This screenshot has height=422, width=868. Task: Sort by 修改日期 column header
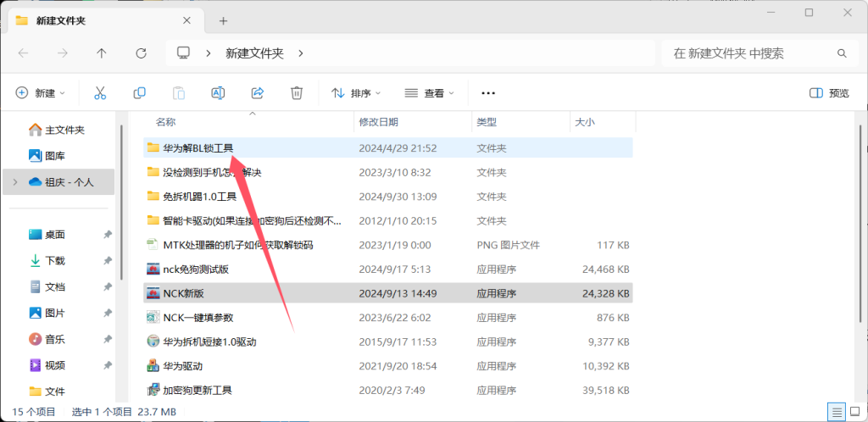pos(379,122)
